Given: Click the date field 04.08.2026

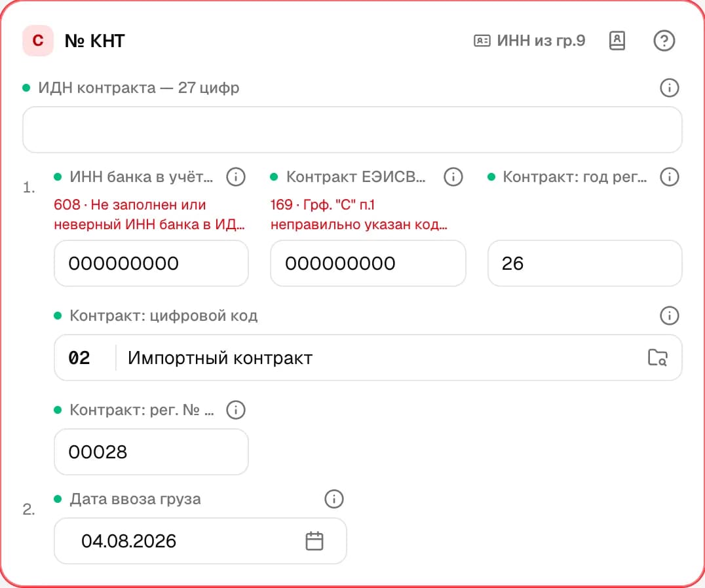Looking at the screenshot, I should click(x=200, y=541).
